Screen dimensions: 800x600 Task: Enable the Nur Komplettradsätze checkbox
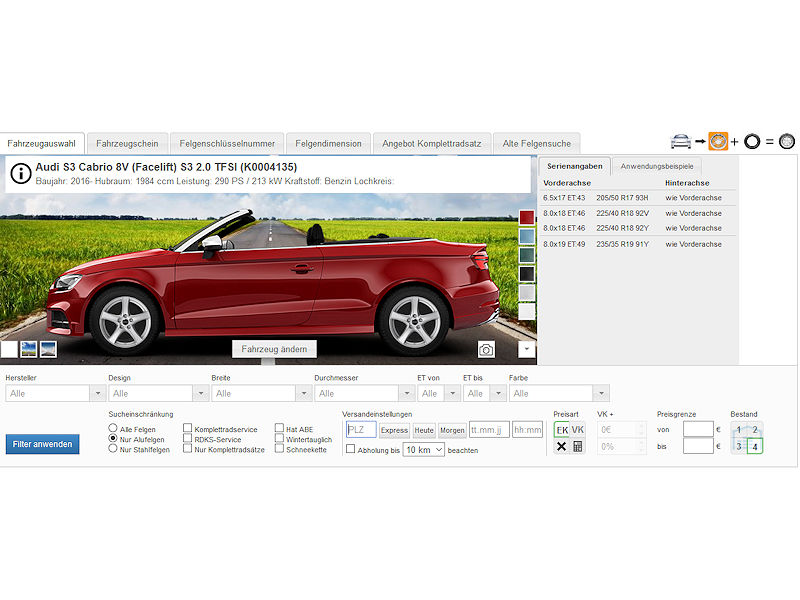tap(188, 448)
